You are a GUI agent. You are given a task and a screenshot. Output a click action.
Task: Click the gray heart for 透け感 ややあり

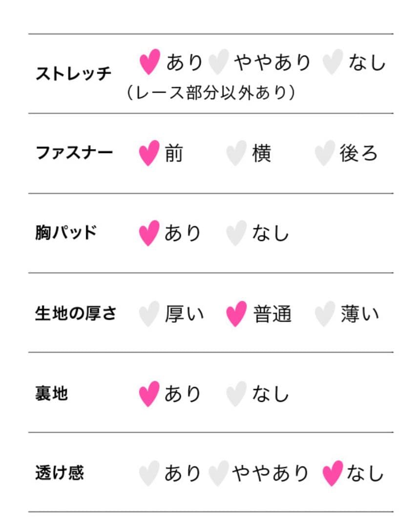pos(219,473)
